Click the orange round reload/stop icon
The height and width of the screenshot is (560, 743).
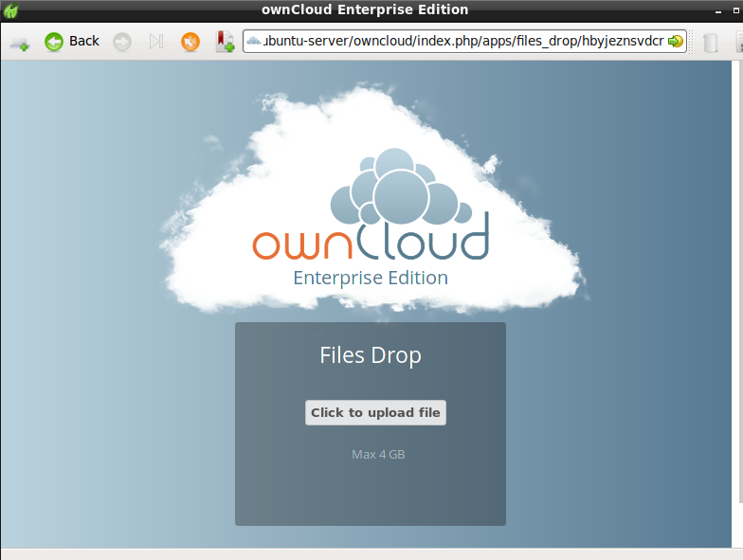pos(190,42)
